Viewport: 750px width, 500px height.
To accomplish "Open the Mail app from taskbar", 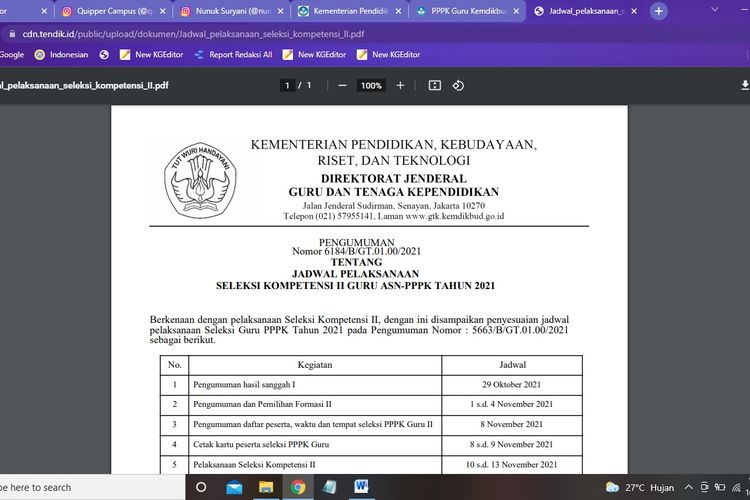I will point(234,487).
